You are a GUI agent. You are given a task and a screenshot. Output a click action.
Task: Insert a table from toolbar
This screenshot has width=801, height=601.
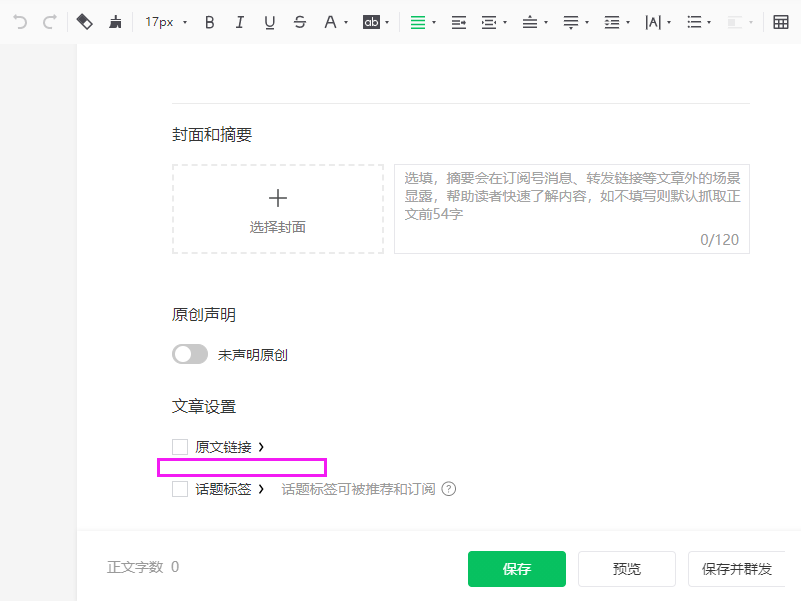click(781, 22)
